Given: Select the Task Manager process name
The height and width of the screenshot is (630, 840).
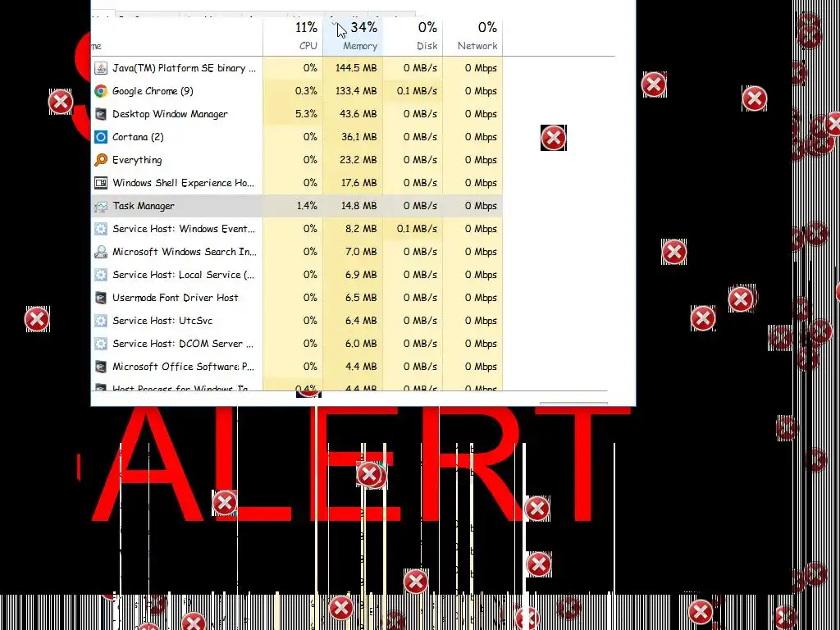Looking at the screenshot, I should [143, 206].
